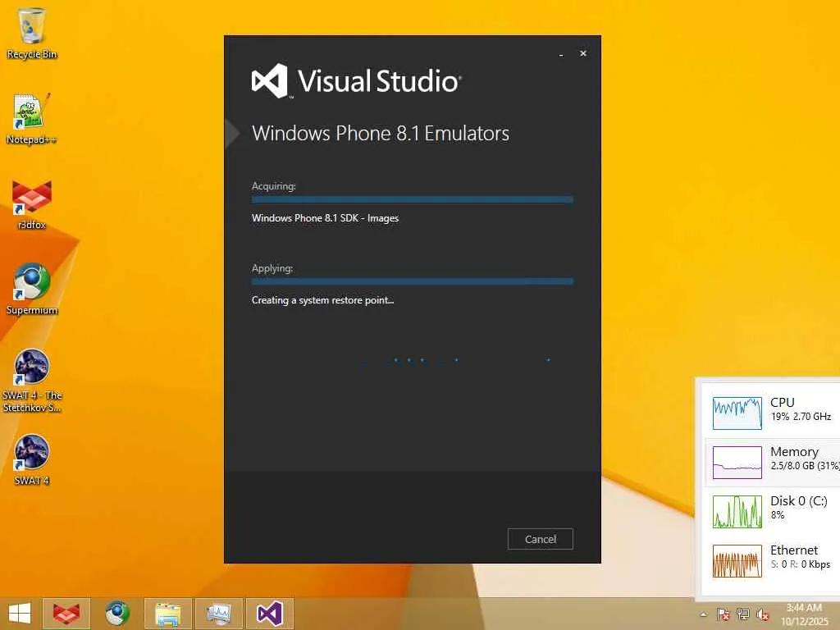The height and width of the screenshot is (630, 840).
Task: Open File Explorer from the taskbar
Action: pos(167,614)
